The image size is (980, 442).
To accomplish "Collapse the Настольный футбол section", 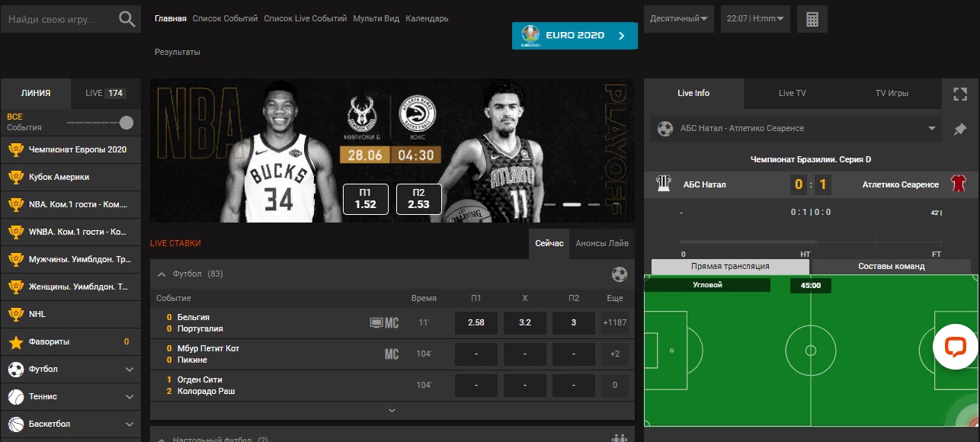I will click(162, 440).
